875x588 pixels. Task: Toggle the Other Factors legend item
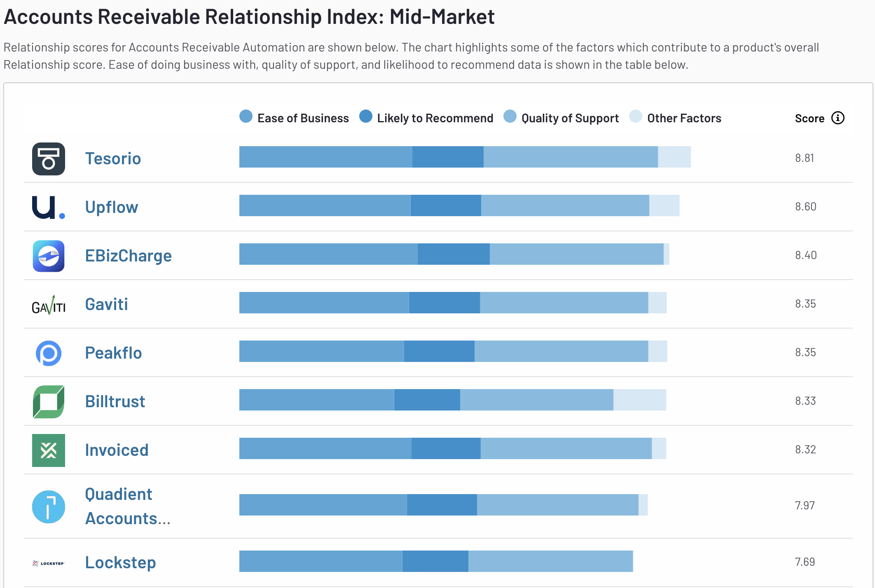[x=676, y=118]
